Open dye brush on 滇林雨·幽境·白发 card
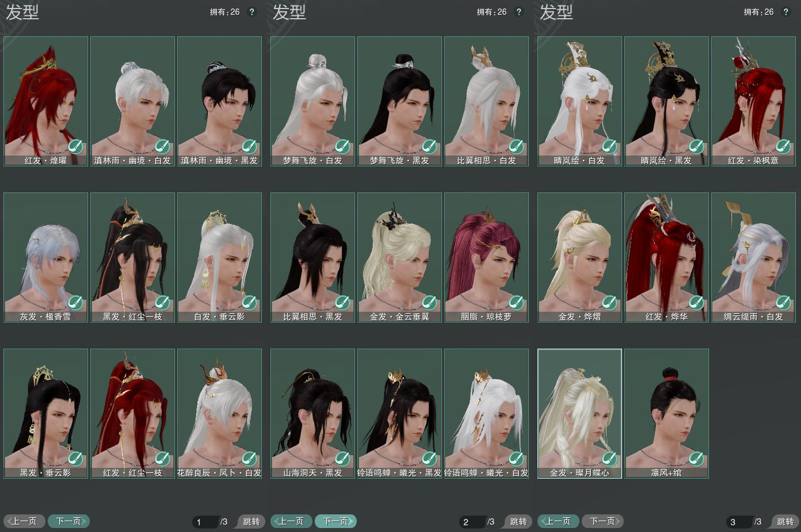 pos(162,147)
